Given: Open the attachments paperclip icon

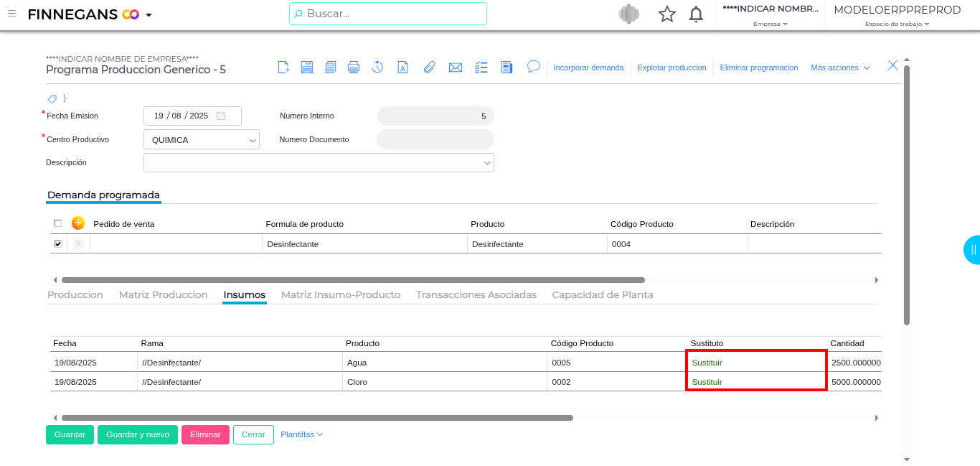Looking at the screenshot, I should point(429,67).
